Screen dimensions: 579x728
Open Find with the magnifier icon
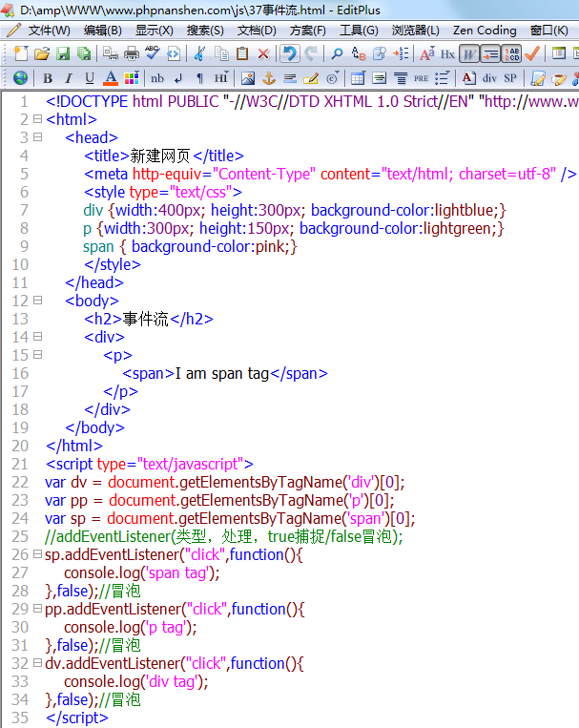(338, 53)
